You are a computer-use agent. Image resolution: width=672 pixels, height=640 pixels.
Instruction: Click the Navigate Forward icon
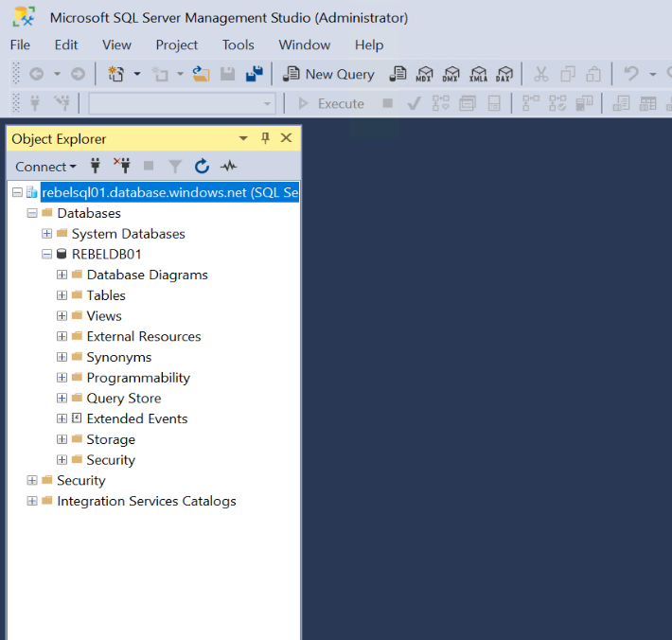pyautogui.click(x=78, y=74)
